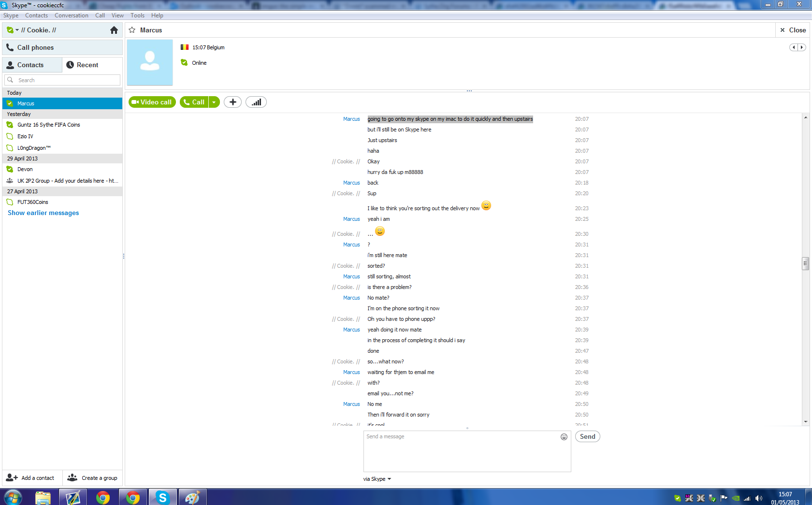Open Ezio IV conversation
Viewport: 812px width, 505px height.
click(62, 136)
